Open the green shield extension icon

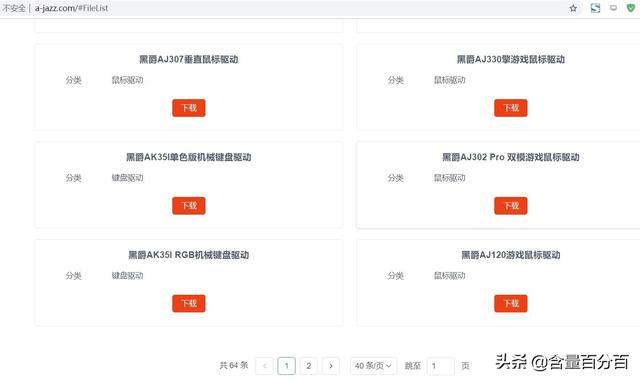[x=631, y=8]
